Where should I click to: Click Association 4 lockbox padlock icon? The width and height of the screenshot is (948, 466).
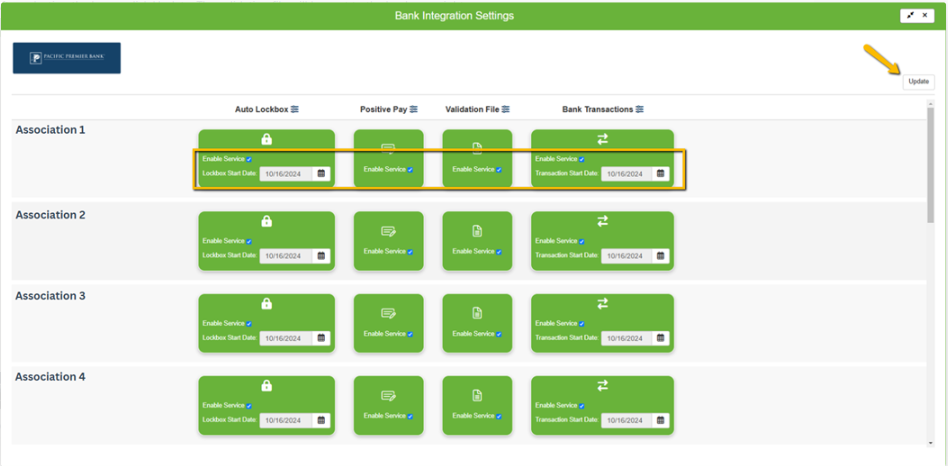tap(267, 385)
